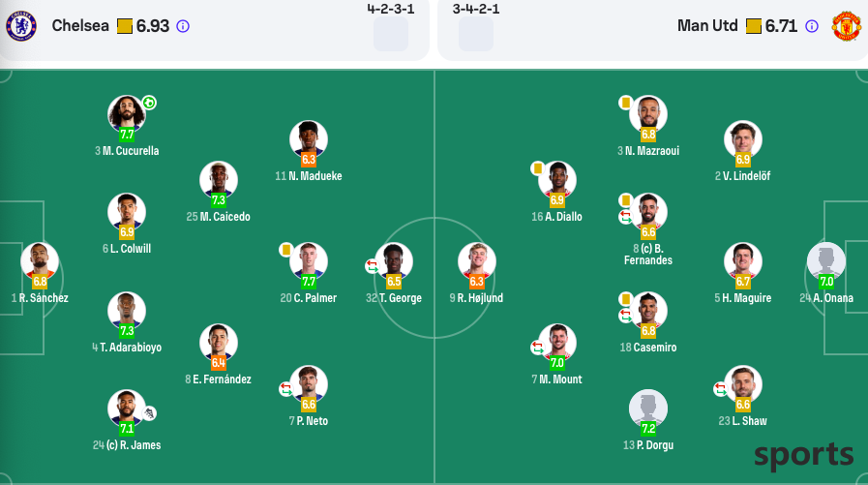Viewport: 868px width, 485px height.
Task: Click Palmer's yellow card icon
Action: [286, 251]
